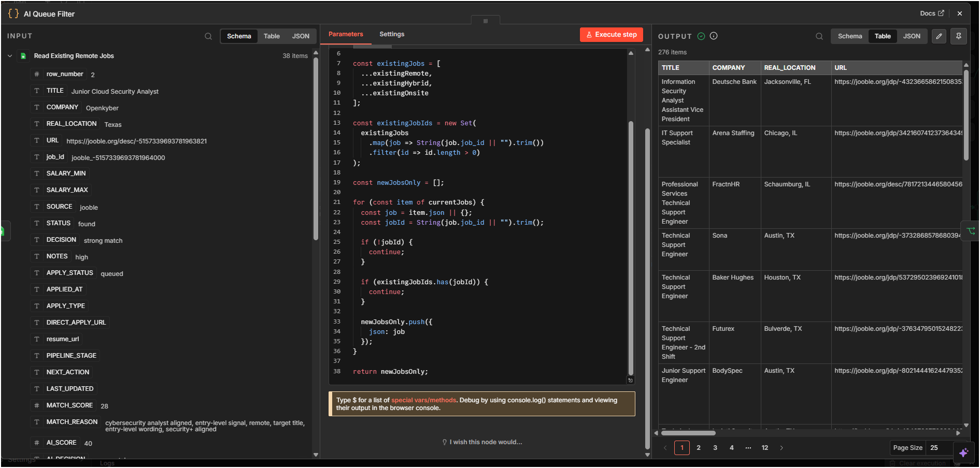Close the AI Queue Filter panel
The height and width of the screenshot is (468, 980).
click(960, 13)
